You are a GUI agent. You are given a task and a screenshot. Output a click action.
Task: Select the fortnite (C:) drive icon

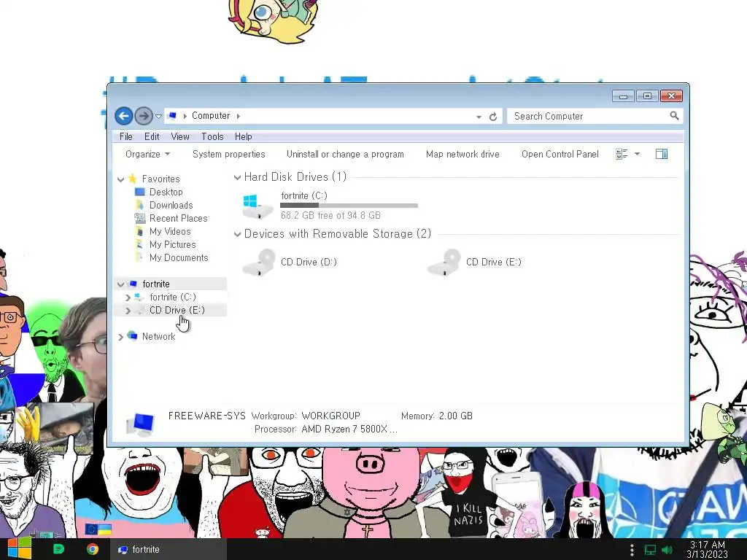pos(258,206)
